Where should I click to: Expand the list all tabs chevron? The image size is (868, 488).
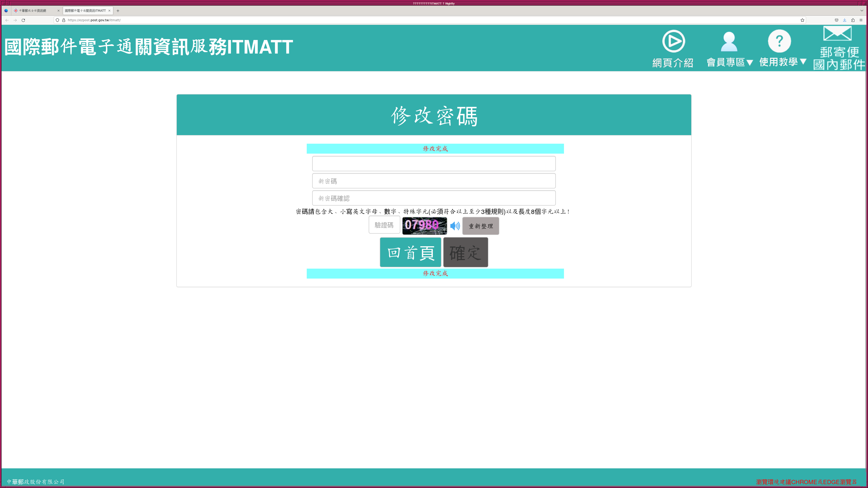click(x=862, y=11)
